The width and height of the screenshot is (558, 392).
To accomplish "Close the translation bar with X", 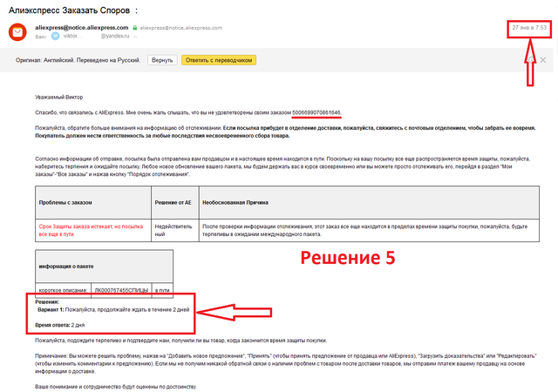I will pyautogui.click(x=542, y=60).
